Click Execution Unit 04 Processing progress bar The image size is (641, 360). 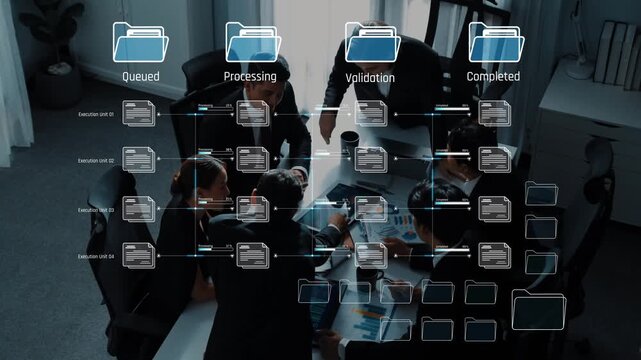coord(215,249)
